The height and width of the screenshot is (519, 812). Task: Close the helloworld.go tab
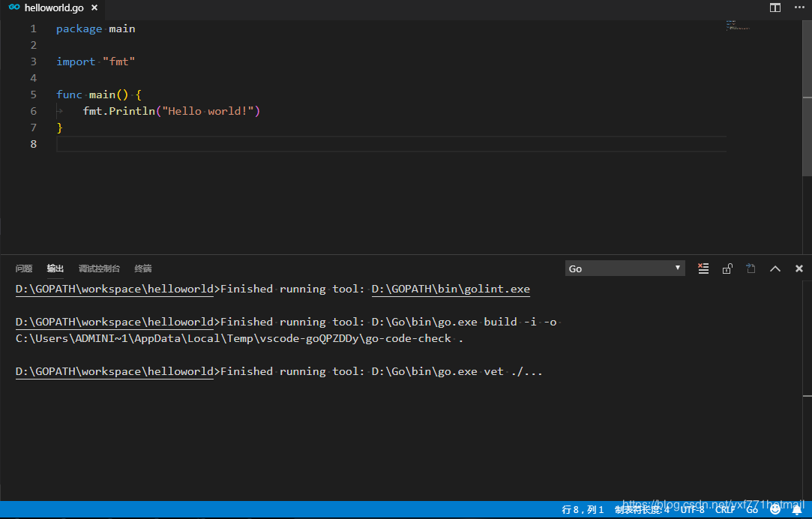click(x=94, y=7)
